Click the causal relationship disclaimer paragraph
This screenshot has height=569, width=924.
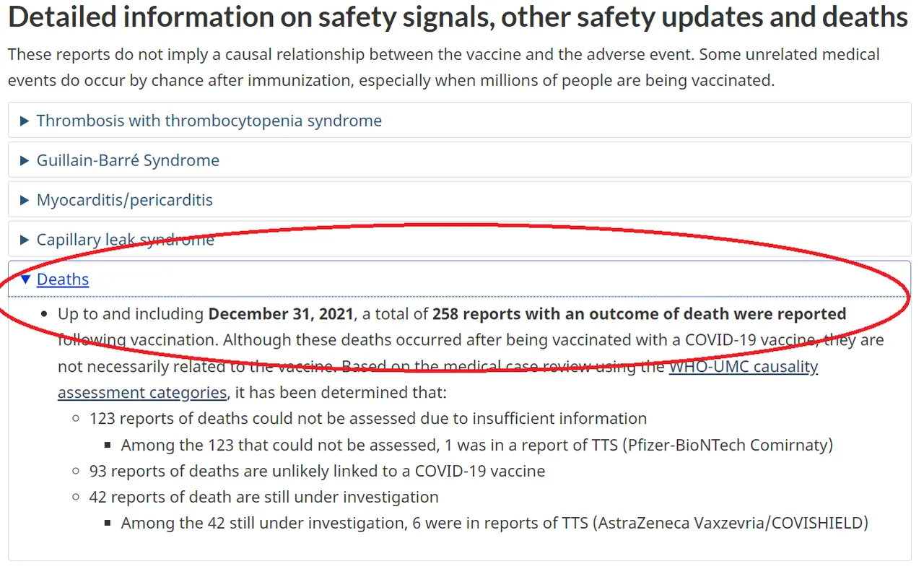(444, 67)
